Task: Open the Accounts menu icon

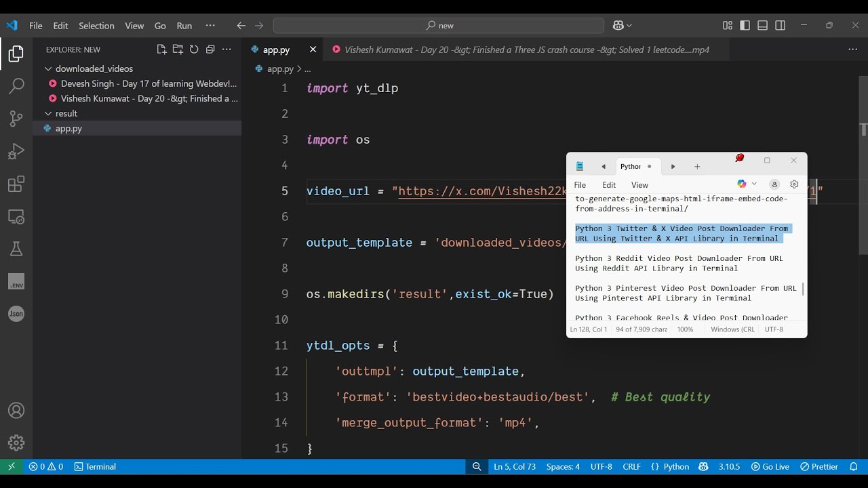Action: [x=16, y=411]
